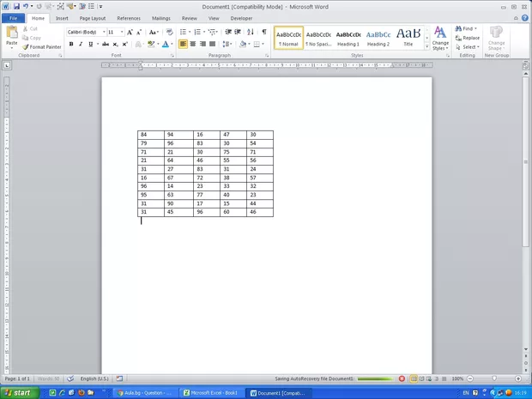This screenshot has width=532, height=399.
Task: Click the Paste clipboard icon
Action: coord(11,33)
